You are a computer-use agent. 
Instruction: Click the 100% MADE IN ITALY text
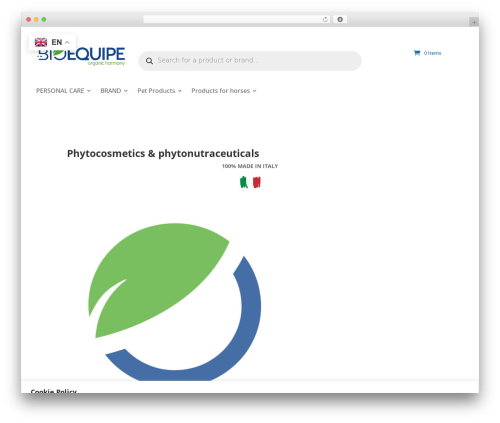click(250, 166)
